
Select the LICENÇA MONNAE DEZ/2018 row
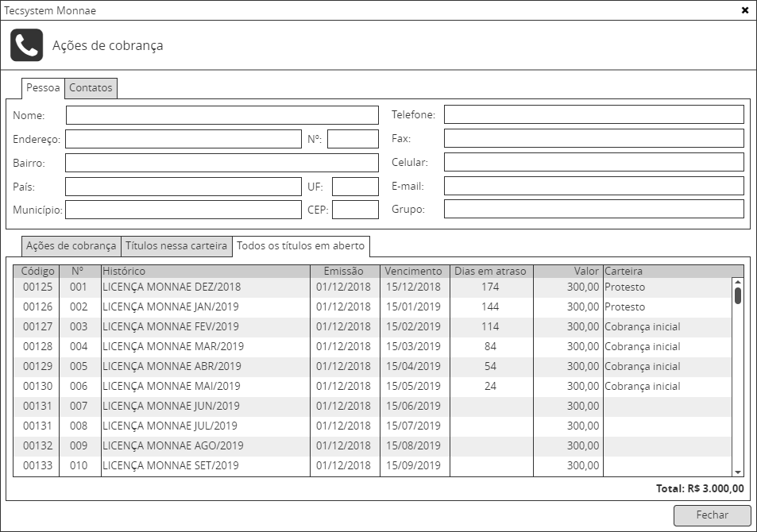[171, 287]
